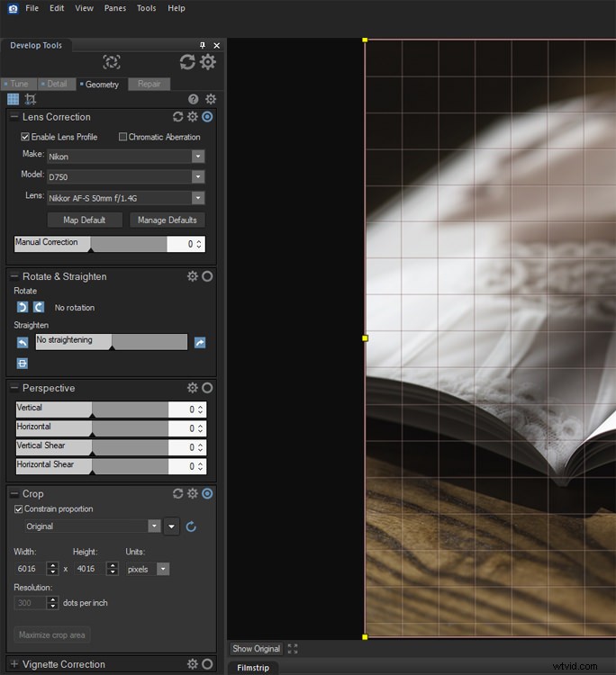Image resolution: width=616 pixels, height=675 pixels.
Task: Click the straighten counterclockwise arrow icon
Action: [23, 343]
